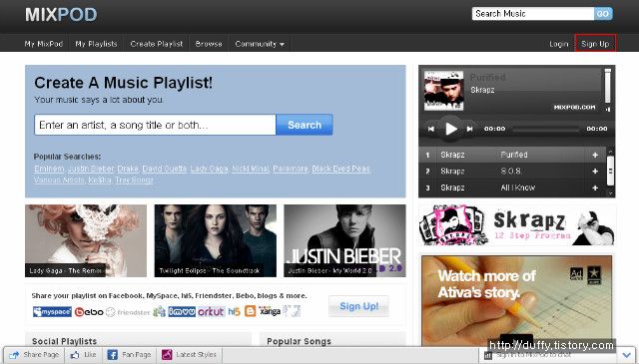The height and width of the screenshot is (364, 639).
Task: Open the My MixPod menu item
Action: (44, 44)
